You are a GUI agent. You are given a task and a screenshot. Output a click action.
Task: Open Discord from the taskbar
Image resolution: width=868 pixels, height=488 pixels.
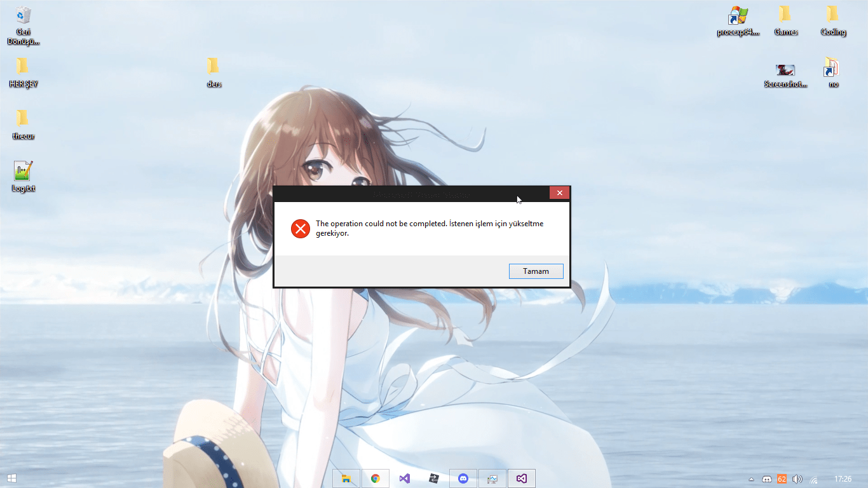463,478
